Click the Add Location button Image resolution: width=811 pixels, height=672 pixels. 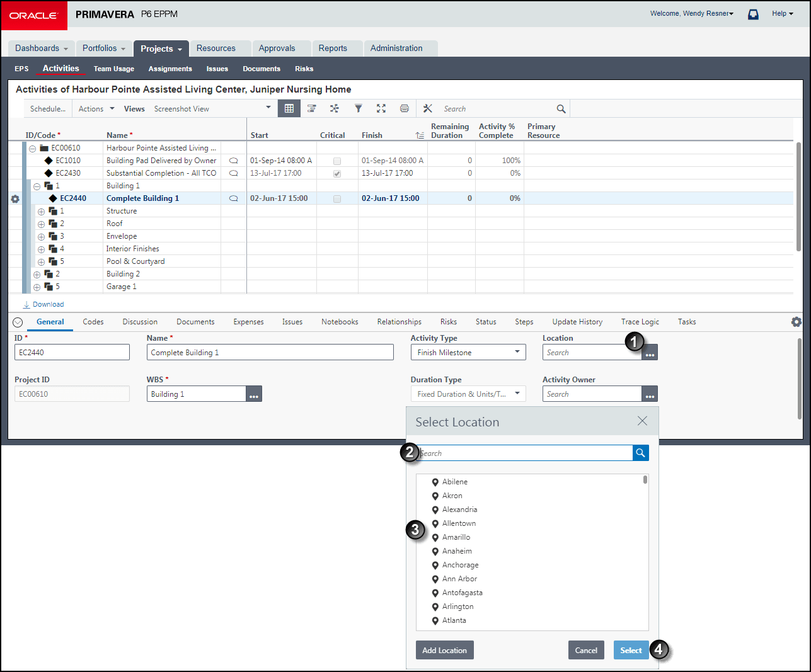[445, 651]
